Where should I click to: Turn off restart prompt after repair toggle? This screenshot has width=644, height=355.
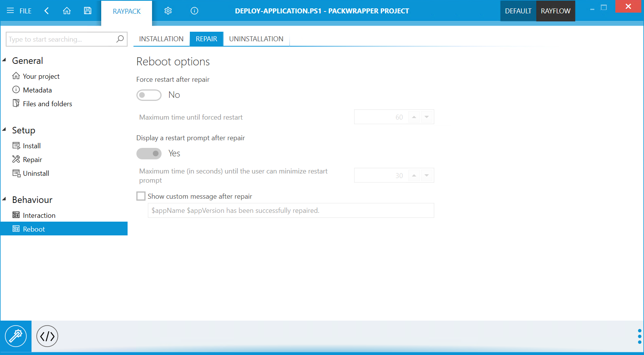click(x=149, y=154)
